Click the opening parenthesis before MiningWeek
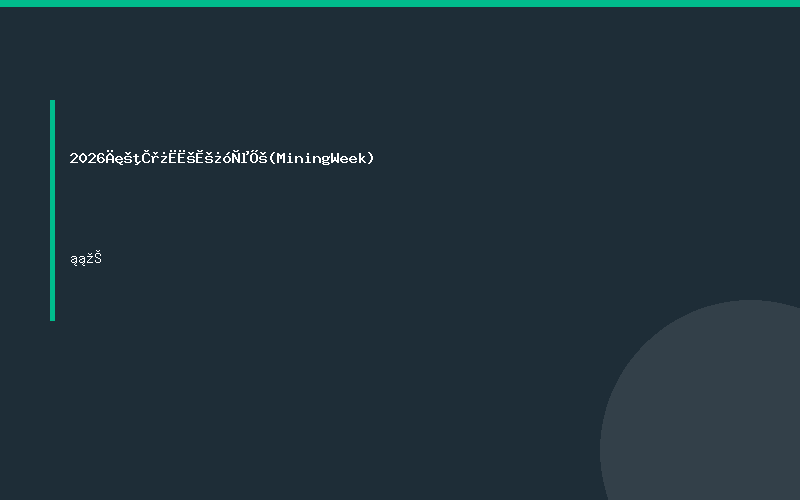The height and width of the screenshot is (500, 800). (x=272, y=158)
